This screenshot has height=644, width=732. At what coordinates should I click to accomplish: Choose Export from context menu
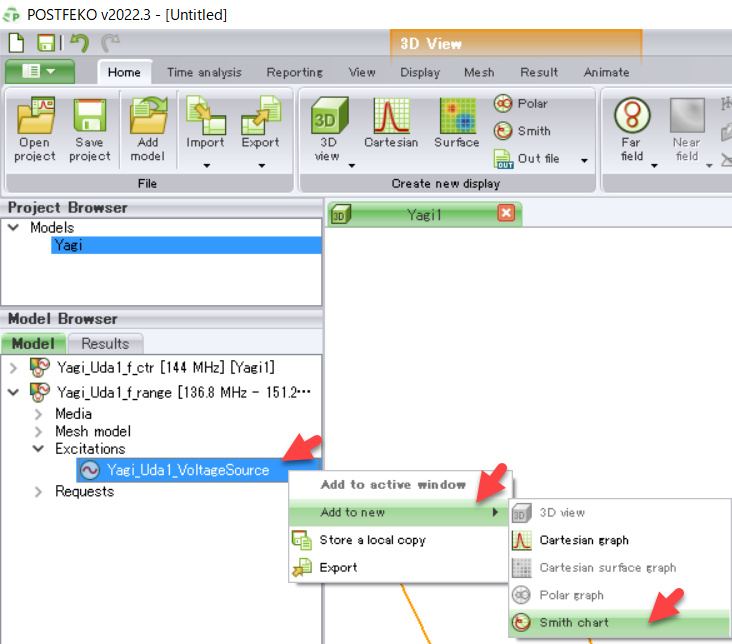click(398, 567)
